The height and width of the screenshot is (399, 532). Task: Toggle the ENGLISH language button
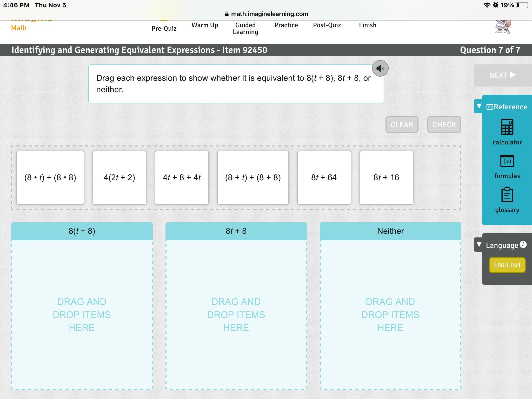coord(507,265)
